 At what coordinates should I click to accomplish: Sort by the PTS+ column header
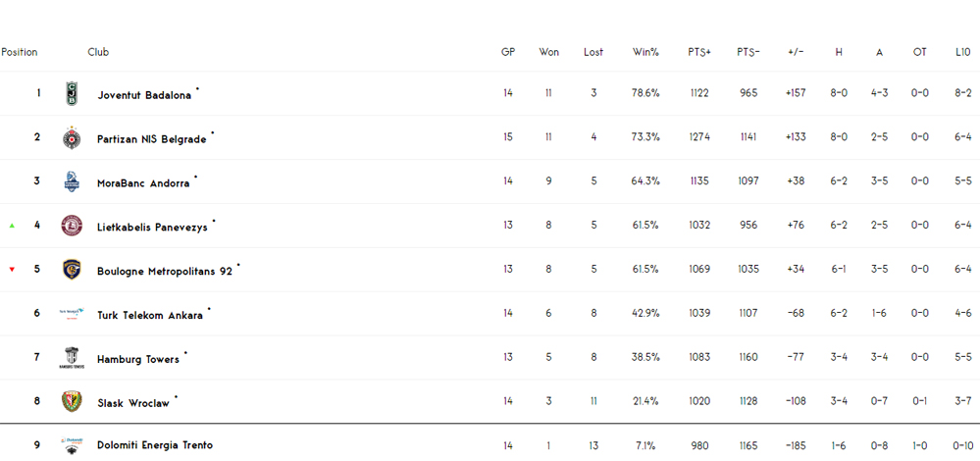coord(699,52)
